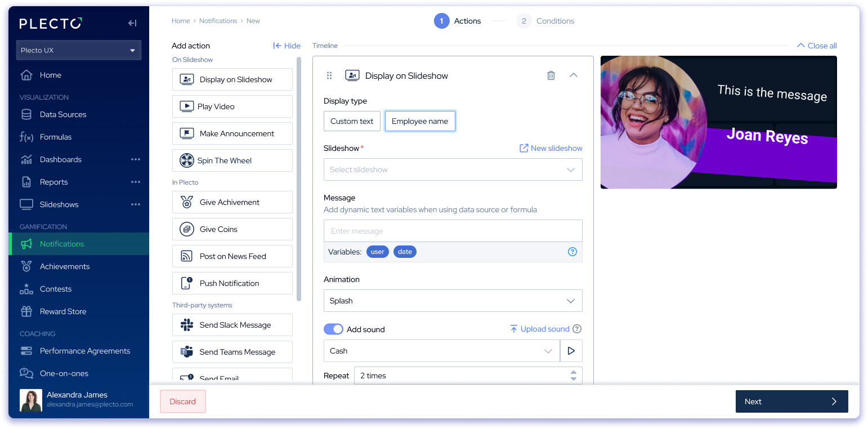Delete the Display on Slideshow action

tap(551, 75)
